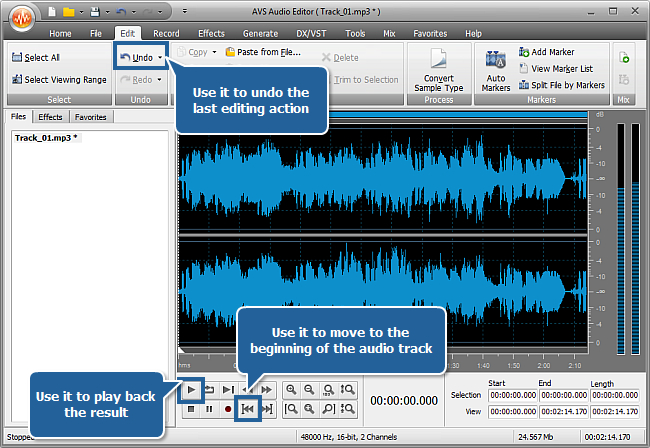Click the Play to end button
Image resolution: width=650 pixels, height=448 pixels.
pyautogui.click(x=228, y=390)
